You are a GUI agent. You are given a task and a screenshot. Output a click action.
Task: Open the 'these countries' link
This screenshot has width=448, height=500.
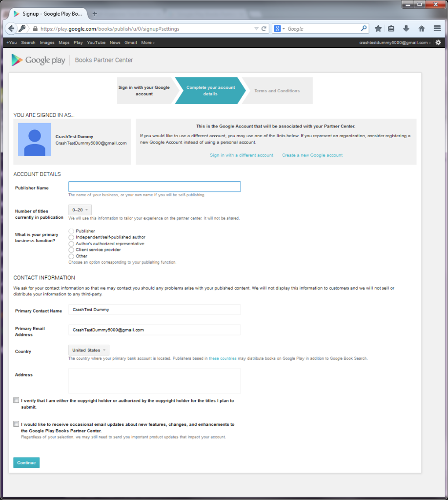pos(223,358)
